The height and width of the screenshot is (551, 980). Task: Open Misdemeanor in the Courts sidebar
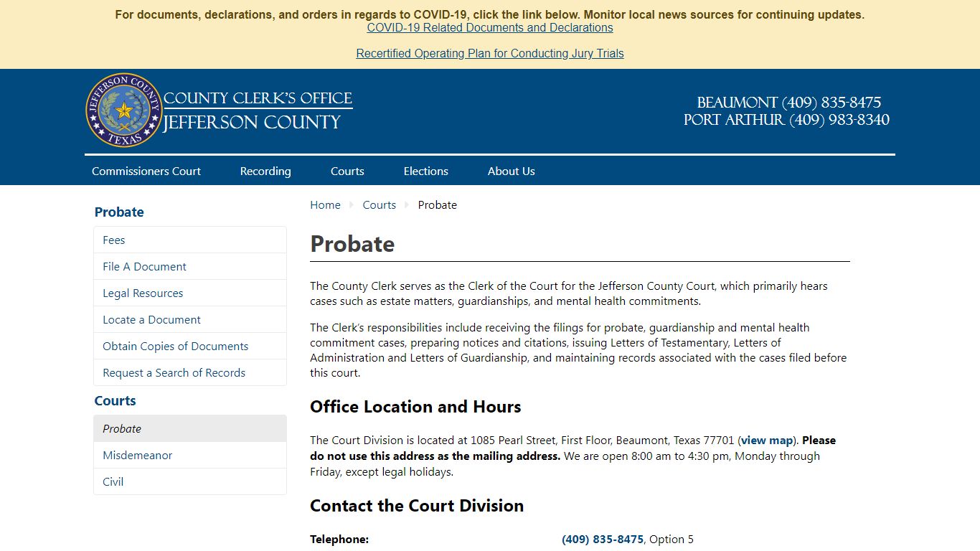[x=190, y=455]
